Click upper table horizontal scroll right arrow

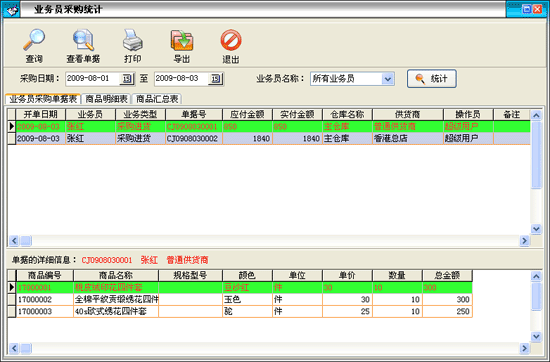pyautogui.click(x=524, y=241)
